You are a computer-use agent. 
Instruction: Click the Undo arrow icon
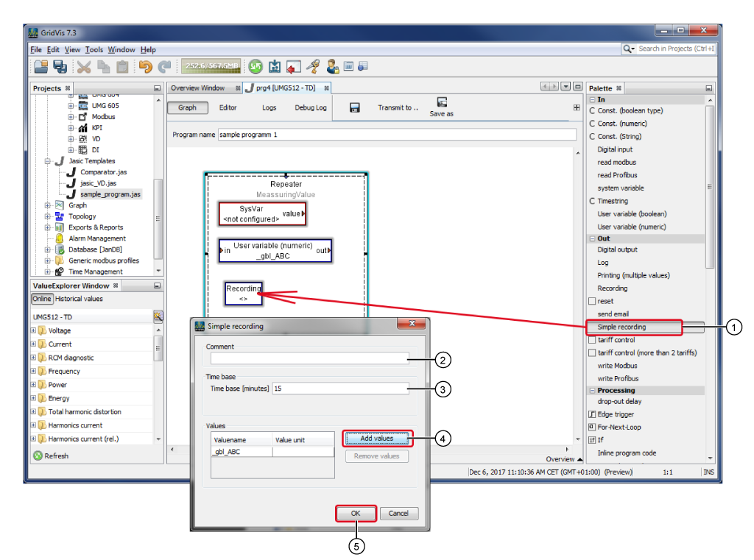[x=145, y=67]
